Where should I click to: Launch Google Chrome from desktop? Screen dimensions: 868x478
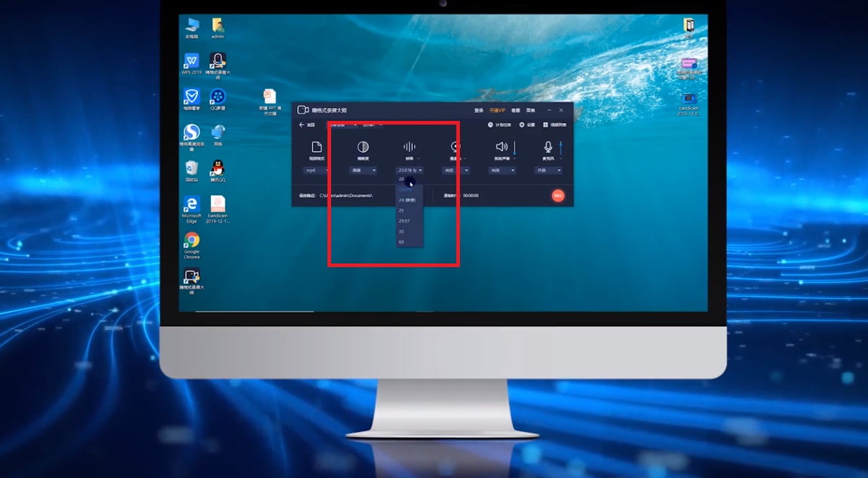tap(191, 245)
